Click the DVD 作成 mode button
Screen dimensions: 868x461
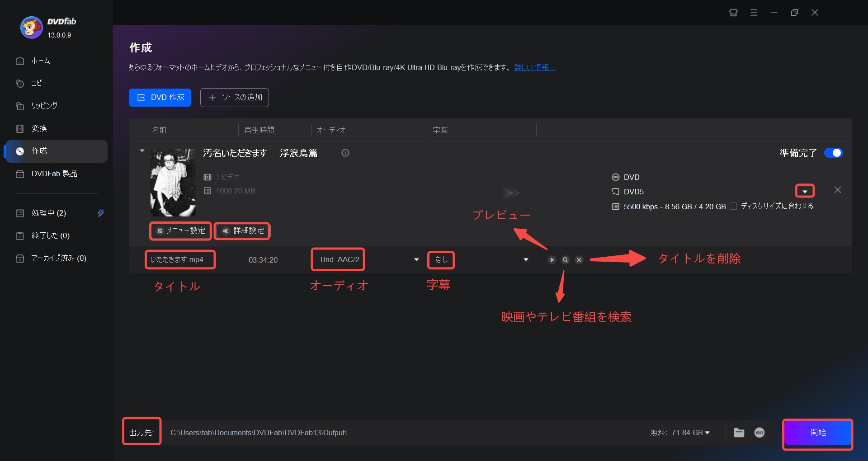tap(160, 98)
